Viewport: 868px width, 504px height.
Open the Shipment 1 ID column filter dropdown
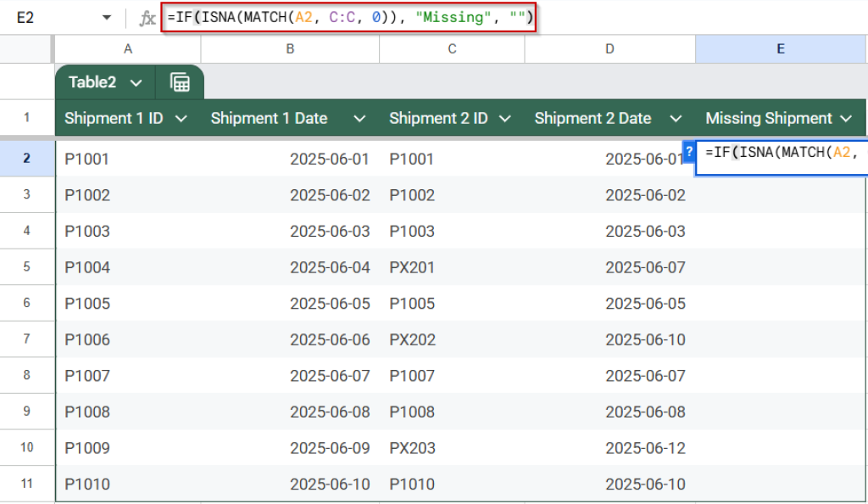pos(181,119)
